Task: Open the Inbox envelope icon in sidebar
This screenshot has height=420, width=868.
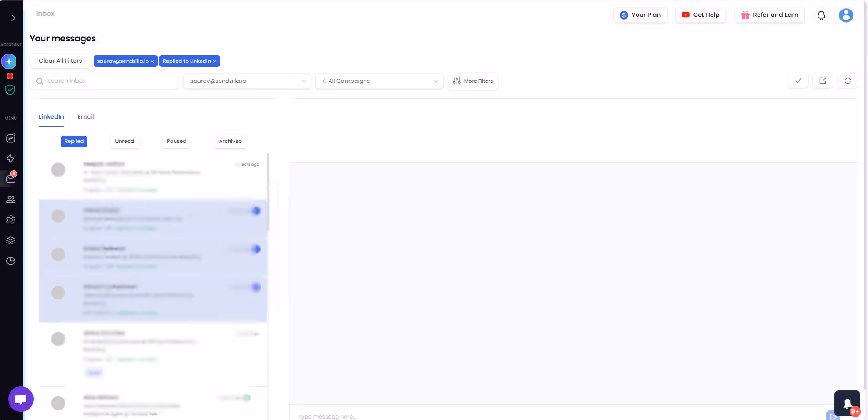Action: [10, 178]
